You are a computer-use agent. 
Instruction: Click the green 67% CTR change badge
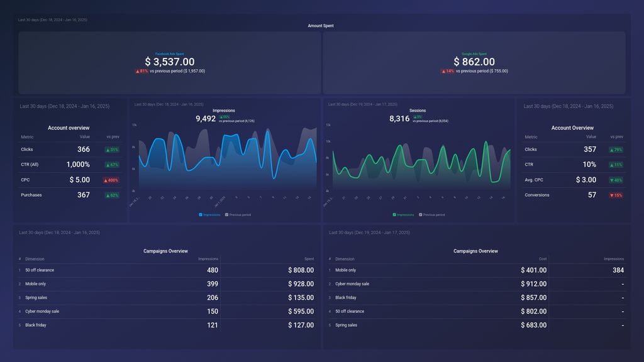[x=112, y=165]
